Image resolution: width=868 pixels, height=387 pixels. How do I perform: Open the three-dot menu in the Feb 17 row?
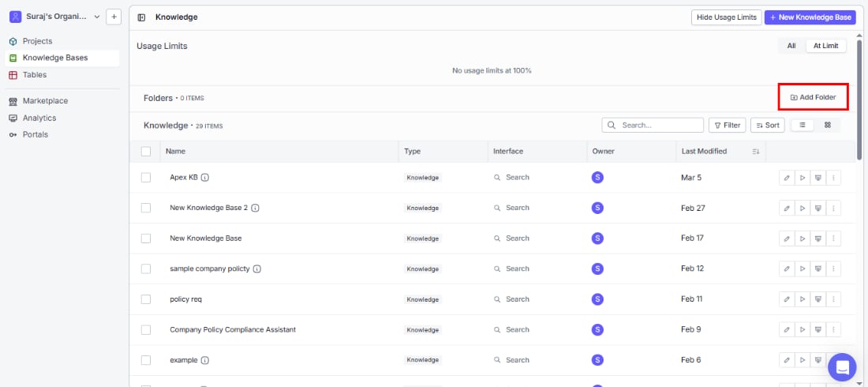tap(833, 239)
